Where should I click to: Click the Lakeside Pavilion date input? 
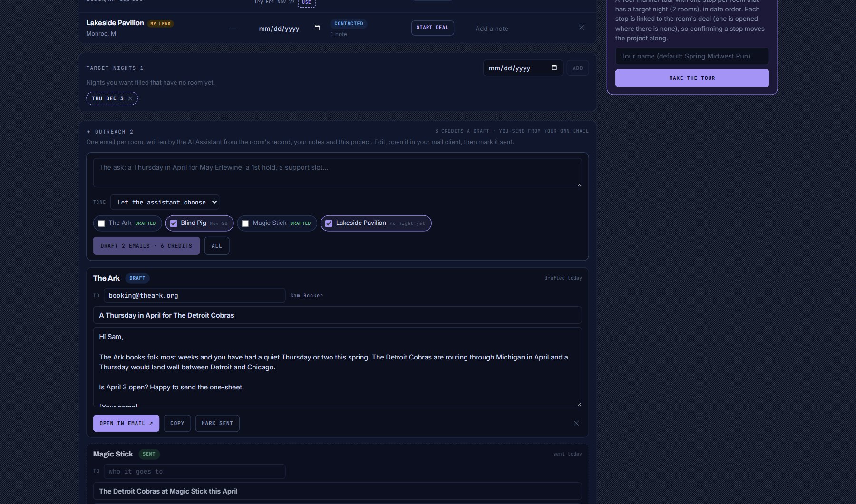pos(289,29)
